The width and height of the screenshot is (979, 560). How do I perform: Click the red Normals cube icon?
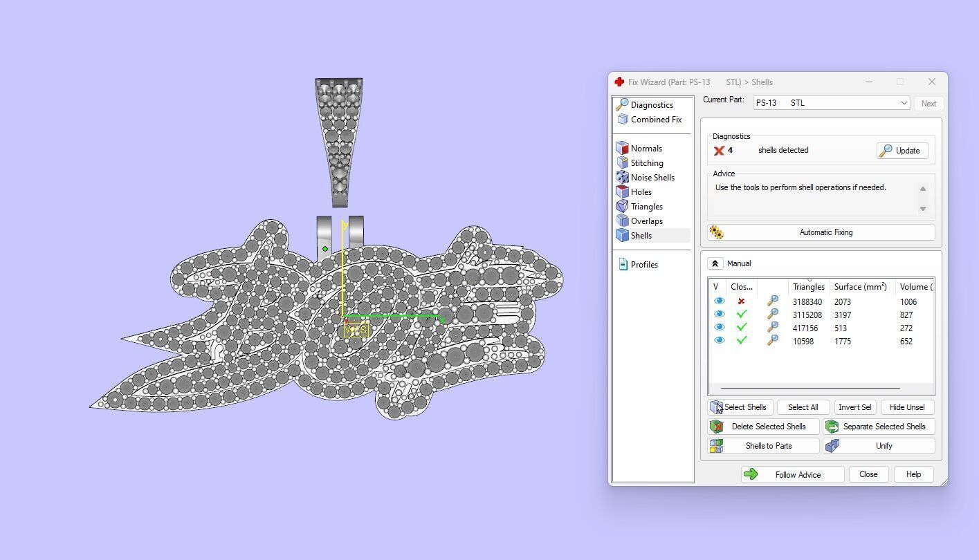pyautogui.click(x=622, y=148)
